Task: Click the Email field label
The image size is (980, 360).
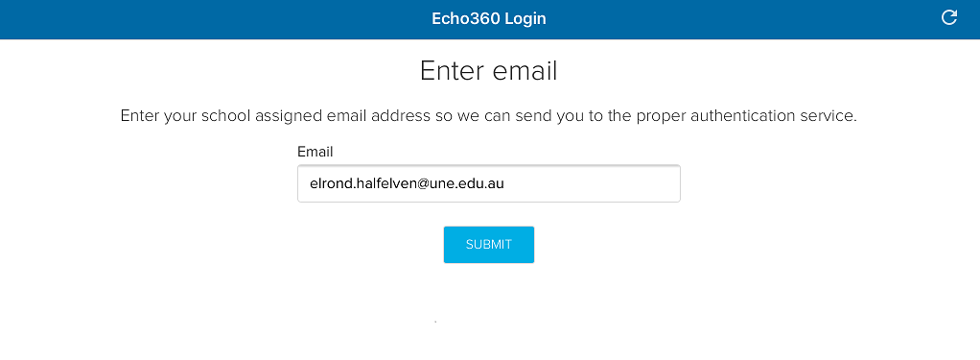Action: [x=315, y=152]
